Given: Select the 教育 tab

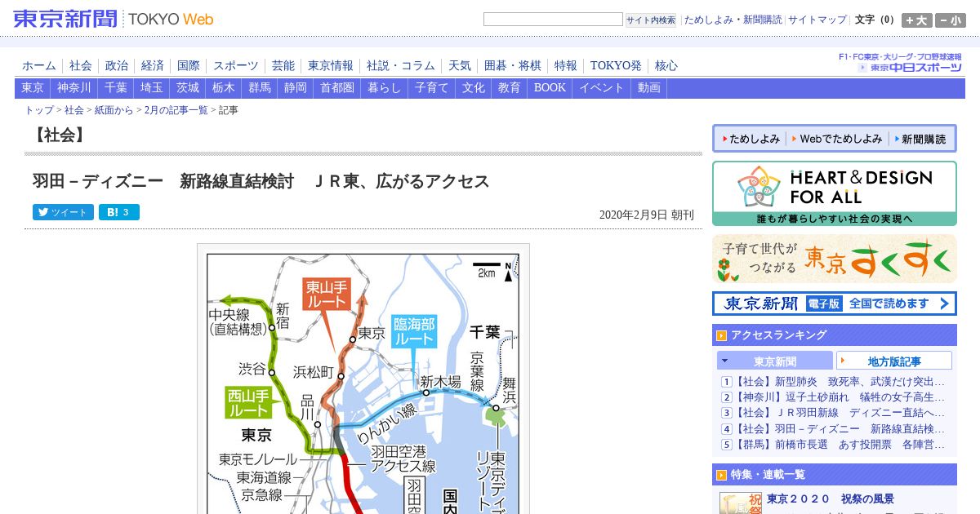Looking at the screenshot, I should (x=510, y=88).
